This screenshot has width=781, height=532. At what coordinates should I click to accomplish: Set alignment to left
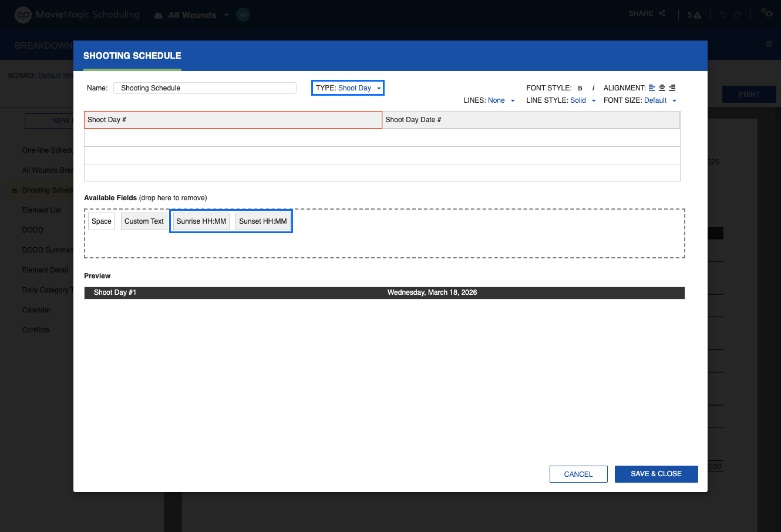pos(652,88)
